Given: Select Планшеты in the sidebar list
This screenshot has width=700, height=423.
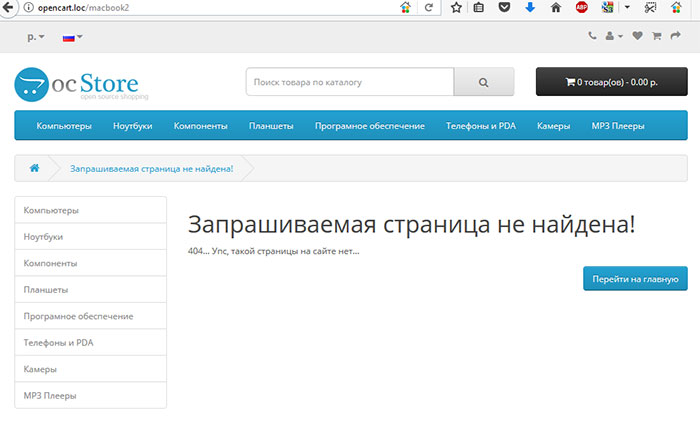Looking at the screenshot, I should (91, 290).
